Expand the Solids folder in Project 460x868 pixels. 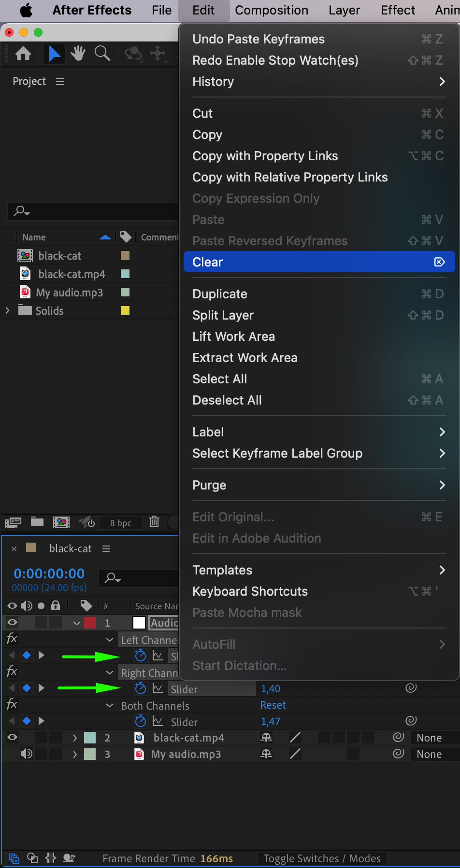[x=7, y=310]
